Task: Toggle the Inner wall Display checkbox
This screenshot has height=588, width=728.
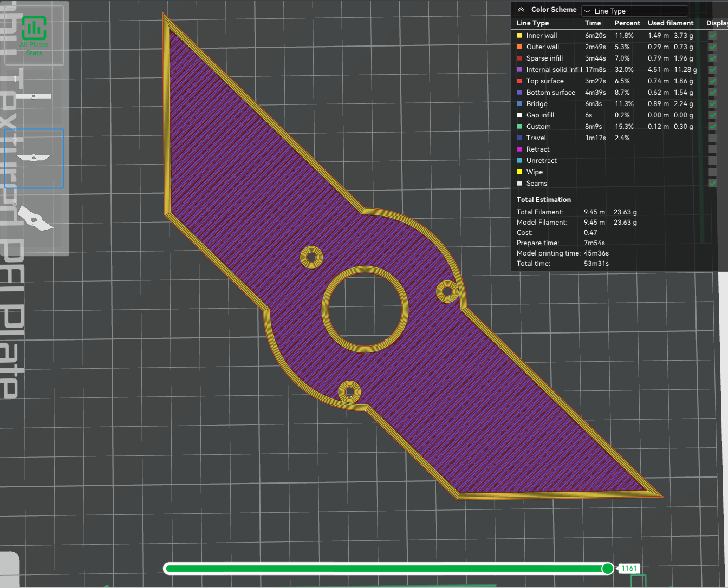Action: [x=714, y=35]
